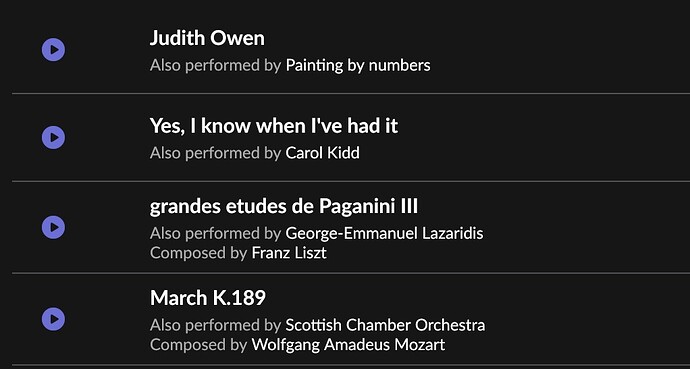The width and height of the screenshot is (690, 369).
Task: Open the George-Emmanuel Lazaridis performer link
Action: (x=385, y=233)
